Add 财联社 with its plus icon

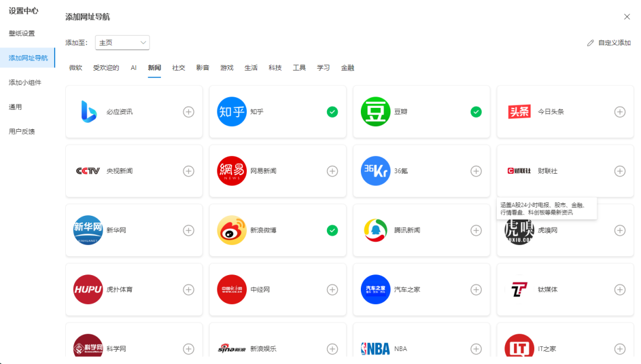tap(620, 171)
